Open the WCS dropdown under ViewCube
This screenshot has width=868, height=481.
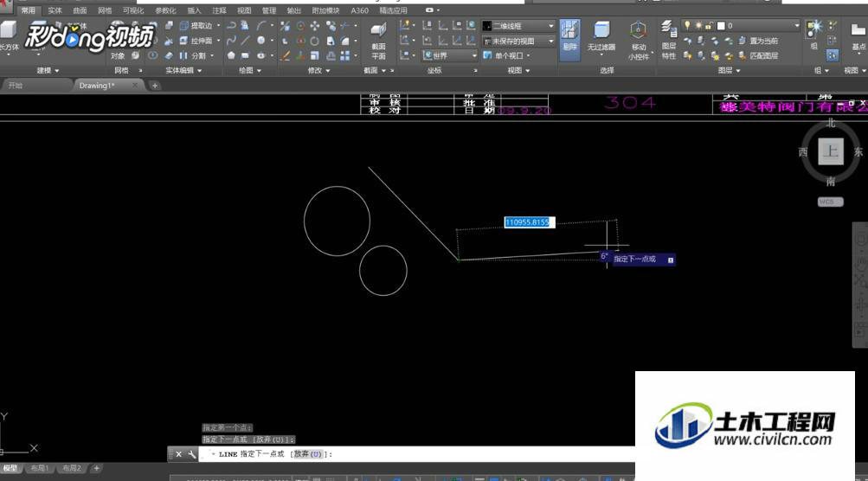pos(831,202)
